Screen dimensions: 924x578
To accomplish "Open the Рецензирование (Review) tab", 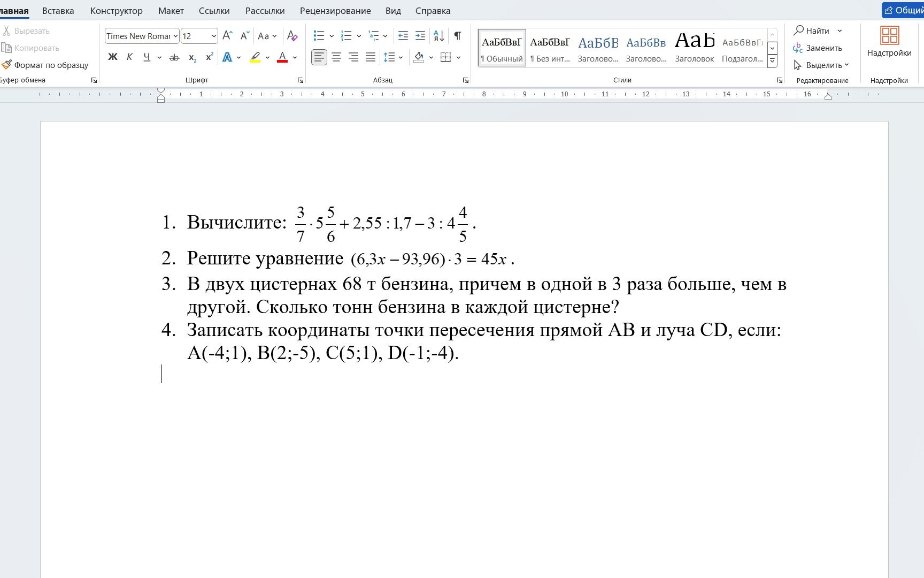I will tap(335, 11).
